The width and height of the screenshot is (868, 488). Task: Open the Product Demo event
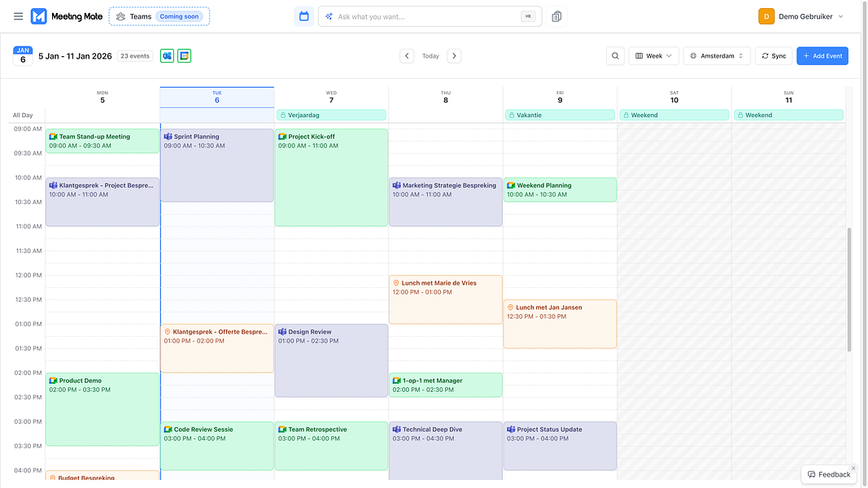tap(103, 409)
